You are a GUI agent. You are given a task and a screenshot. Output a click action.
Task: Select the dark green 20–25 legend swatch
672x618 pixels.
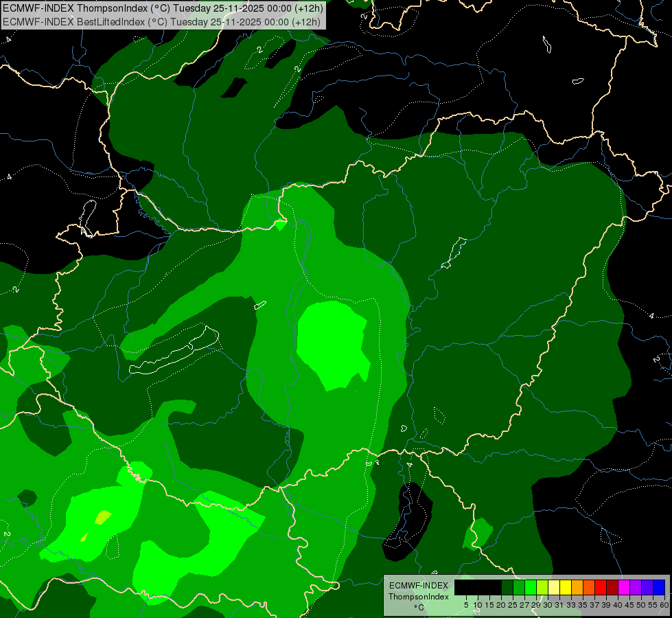(x=507, y=587)
